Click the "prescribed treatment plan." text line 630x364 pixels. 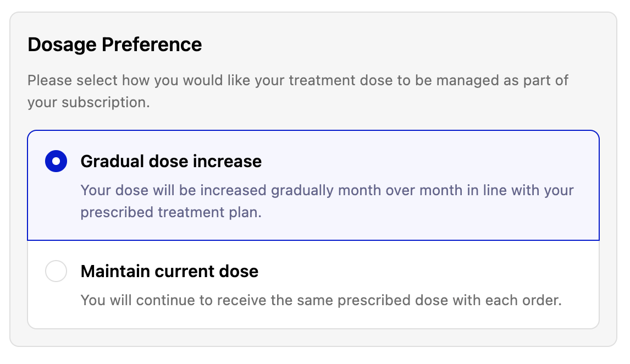[x=171, y=213]
